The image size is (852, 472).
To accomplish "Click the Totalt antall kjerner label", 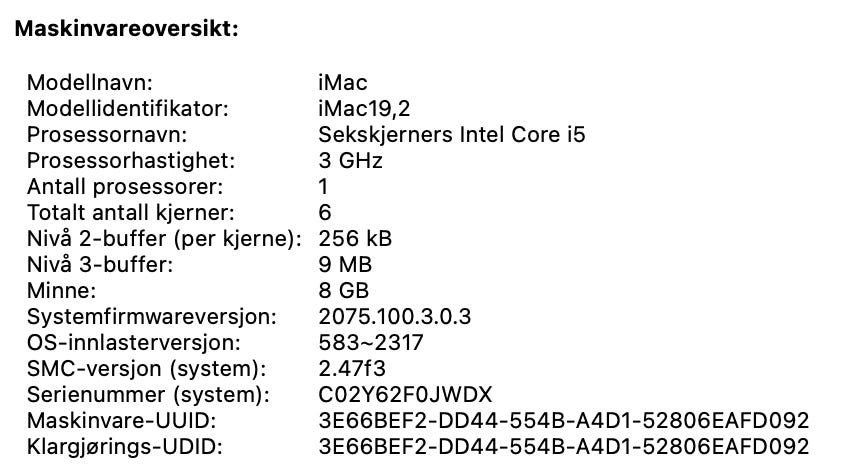I will pyautogui.click(x=131, y=212).
